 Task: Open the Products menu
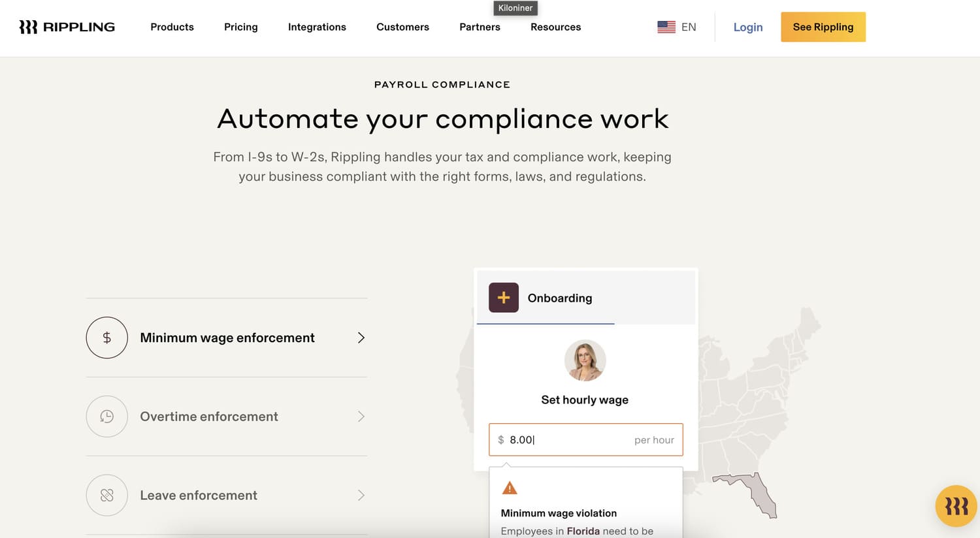point(172,27)
